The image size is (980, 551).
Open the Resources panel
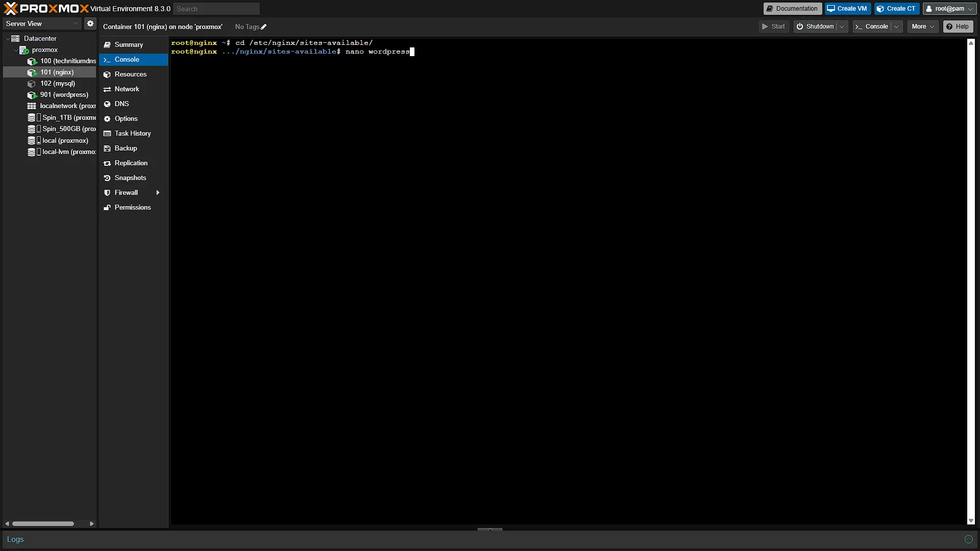pos(133,74)
